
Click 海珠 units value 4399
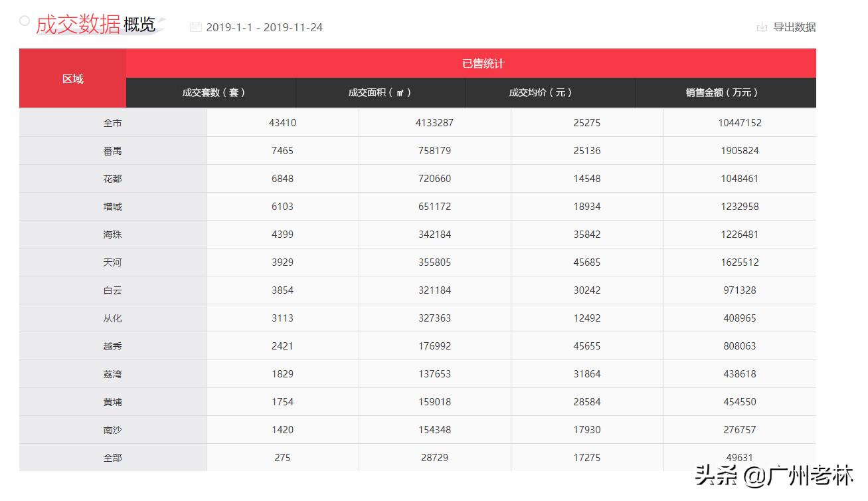tap(283, 235)
